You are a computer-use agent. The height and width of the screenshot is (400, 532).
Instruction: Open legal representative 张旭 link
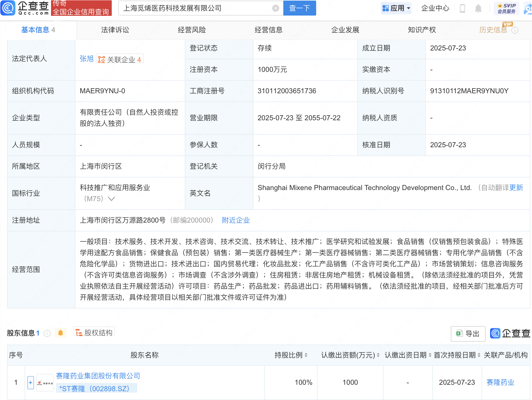click(x=87, y=59)
